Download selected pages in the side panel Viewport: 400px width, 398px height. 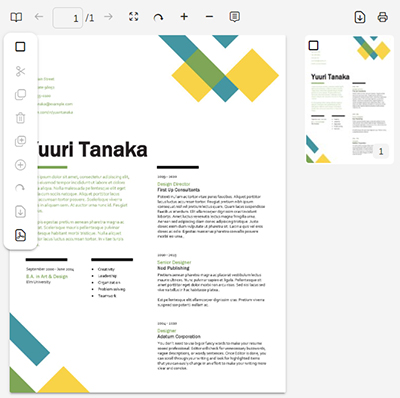pos(20,212)
